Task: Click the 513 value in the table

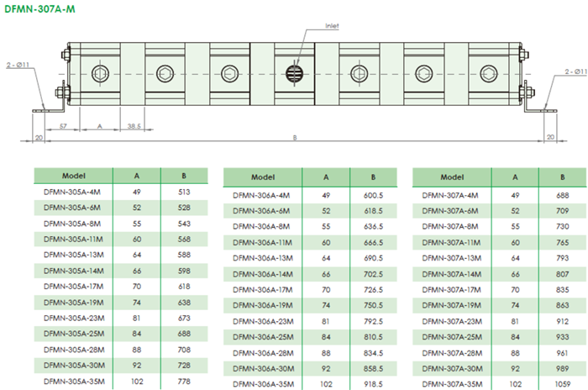Action: 184,191
